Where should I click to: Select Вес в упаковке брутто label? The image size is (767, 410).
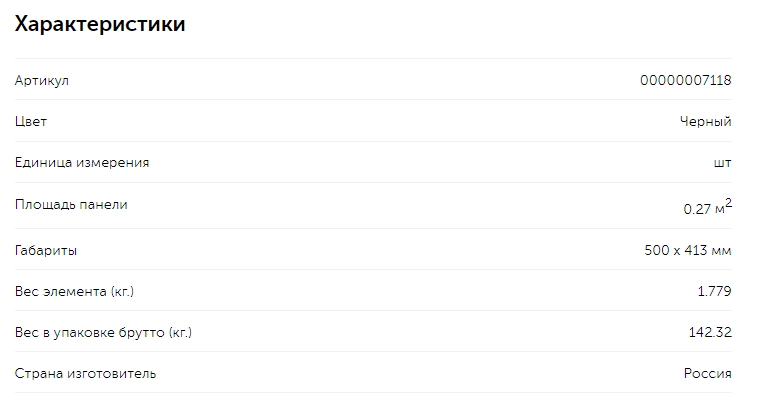click(103, 333)
